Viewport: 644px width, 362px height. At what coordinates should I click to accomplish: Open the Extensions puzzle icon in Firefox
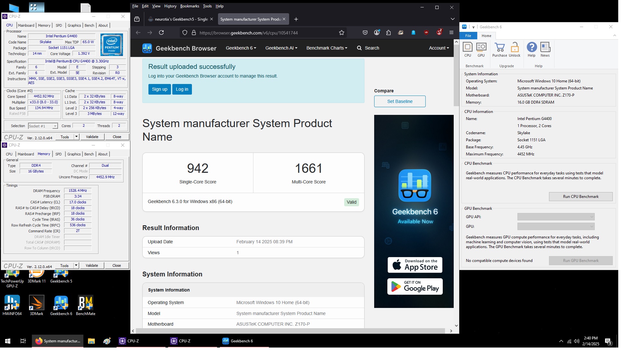click(389, 32)
